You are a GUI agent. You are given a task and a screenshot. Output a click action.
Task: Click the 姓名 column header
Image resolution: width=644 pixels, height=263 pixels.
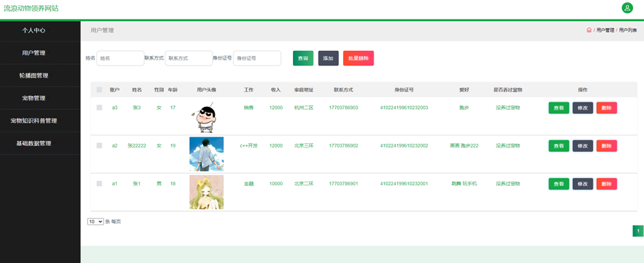[x=137, y=89]
